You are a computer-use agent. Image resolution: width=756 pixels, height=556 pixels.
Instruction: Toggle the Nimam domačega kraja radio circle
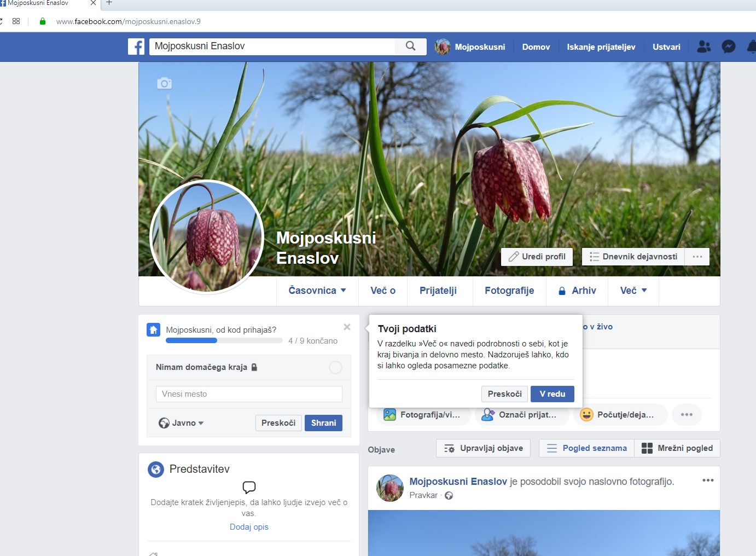tap(335, 368)
